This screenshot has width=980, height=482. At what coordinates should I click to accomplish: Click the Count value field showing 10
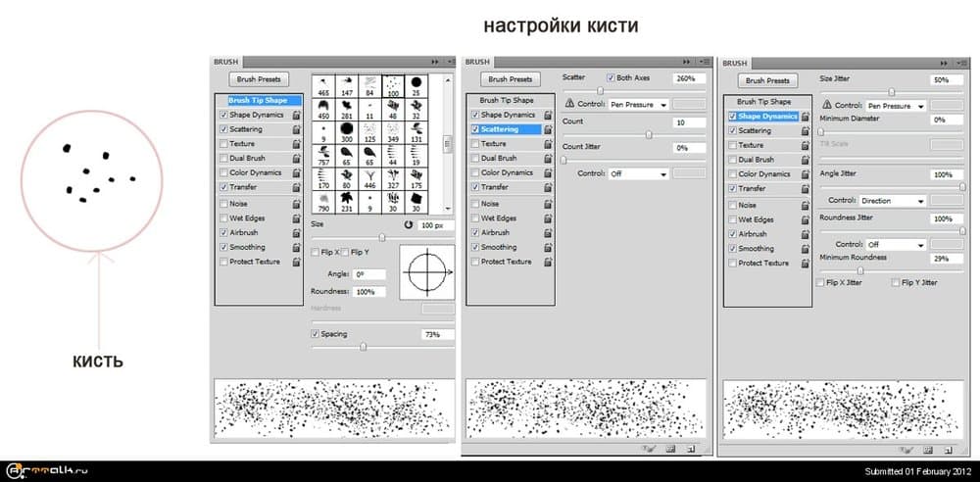[x=689, y=122]
